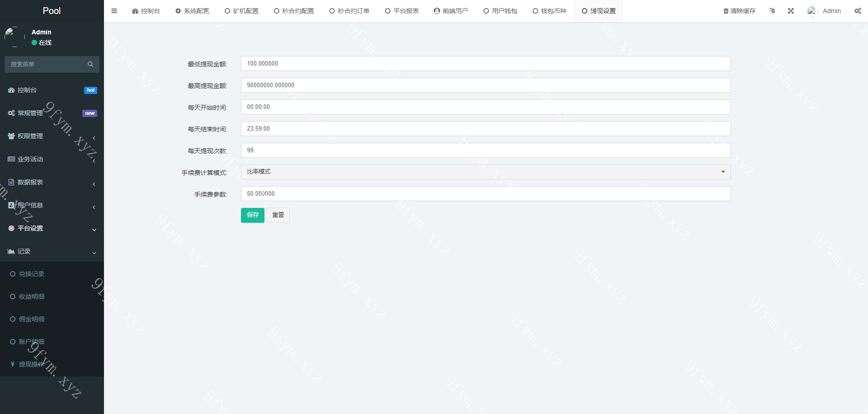Image resolution: width=868 pixels, height=414 pixels.
Task: Switch to the 秒合约配置 tab
Action: coord(294,11)
